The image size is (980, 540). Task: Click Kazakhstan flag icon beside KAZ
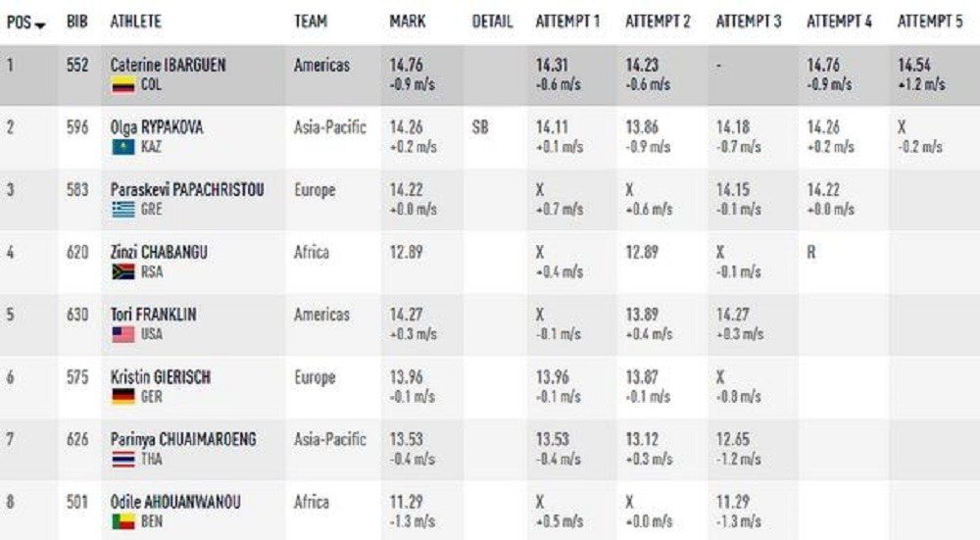click(x=122, y=147)
